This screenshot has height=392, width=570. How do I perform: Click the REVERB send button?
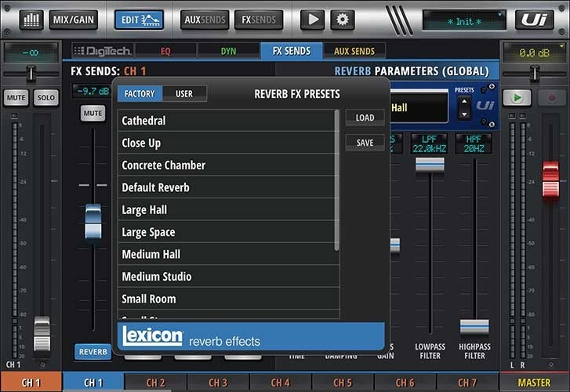tap(93, 352)
